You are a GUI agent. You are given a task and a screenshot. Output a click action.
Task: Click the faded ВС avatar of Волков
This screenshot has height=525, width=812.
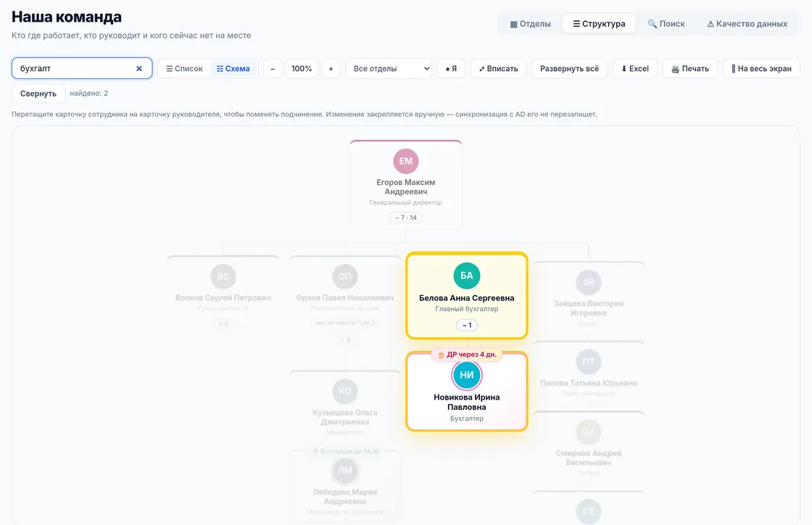point(223,276)
